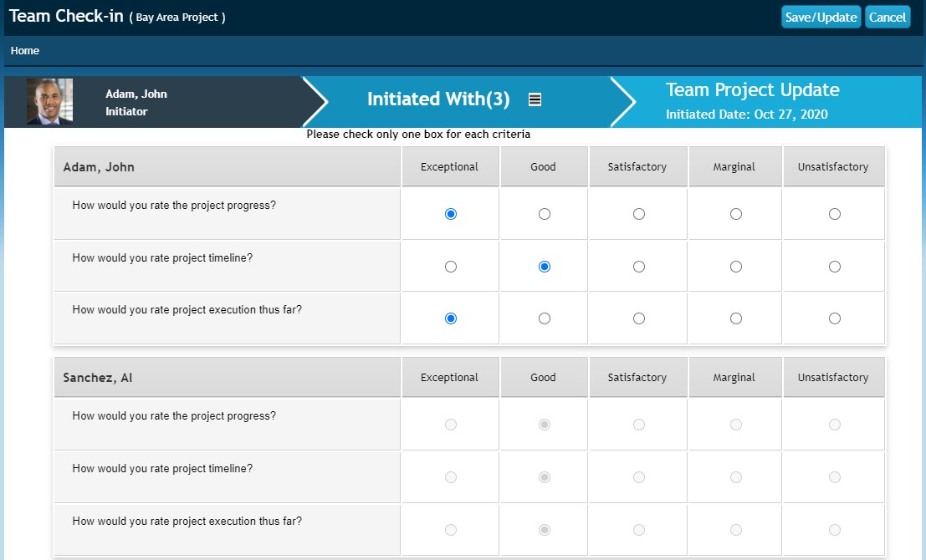Click John Adam's profile photo
Image resolution: width=926 pixels, height=560 pixels.
point(49,101)
